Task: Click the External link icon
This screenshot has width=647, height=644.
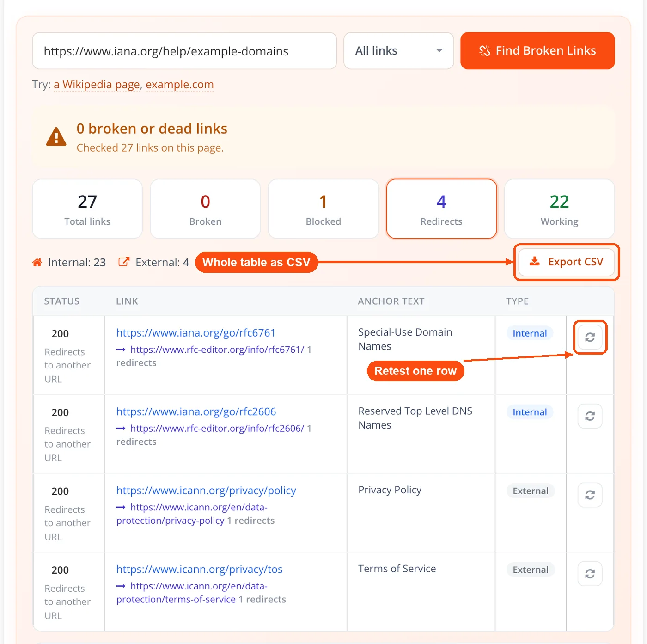Action: (x=123, y=262)
